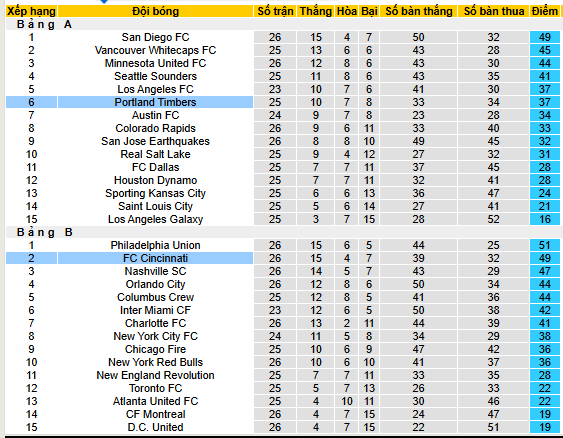Click the Điểm column header

(x=545, y=11)
